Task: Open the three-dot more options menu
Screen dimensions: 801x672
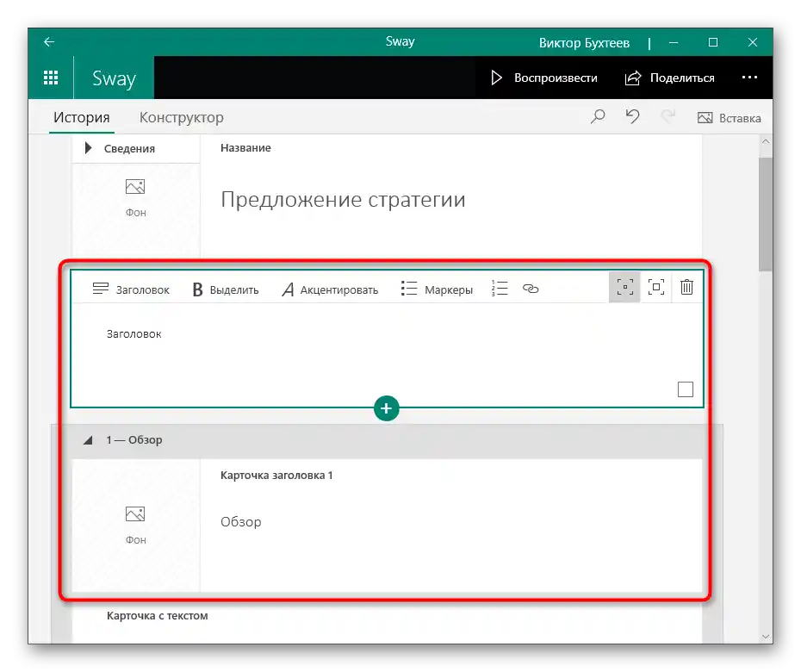Action: click(749, 78)
